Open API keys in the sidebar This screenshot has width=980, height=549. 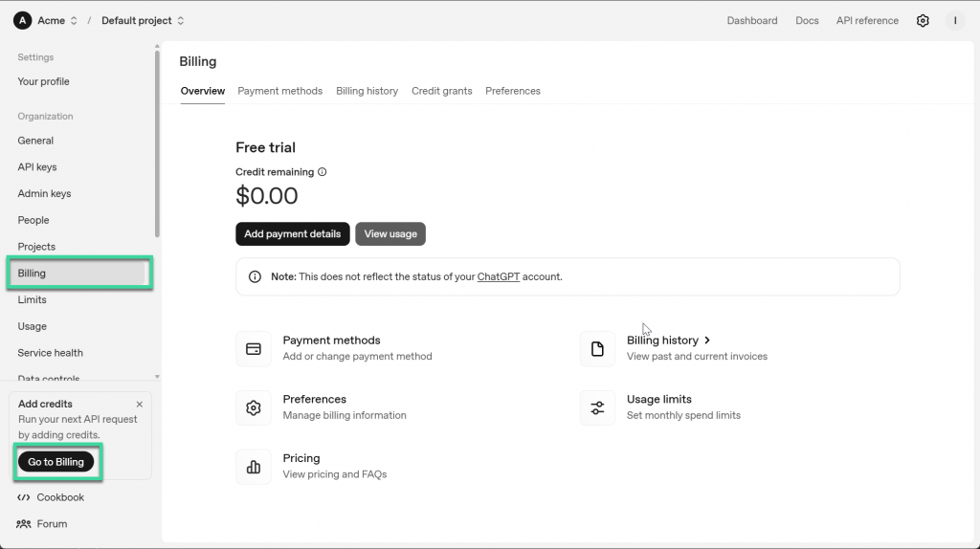point(37,167)
